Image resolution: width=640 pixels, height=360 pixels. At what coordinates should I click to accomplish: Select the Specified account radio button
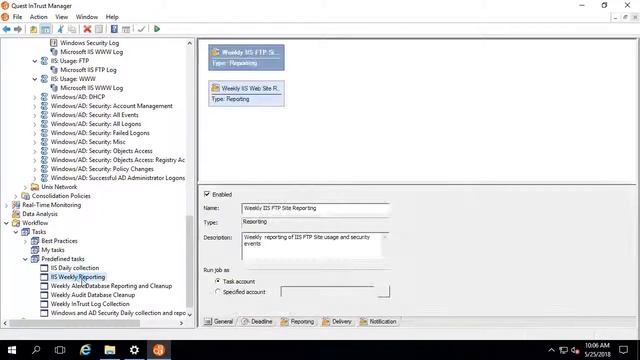point(218,292)
